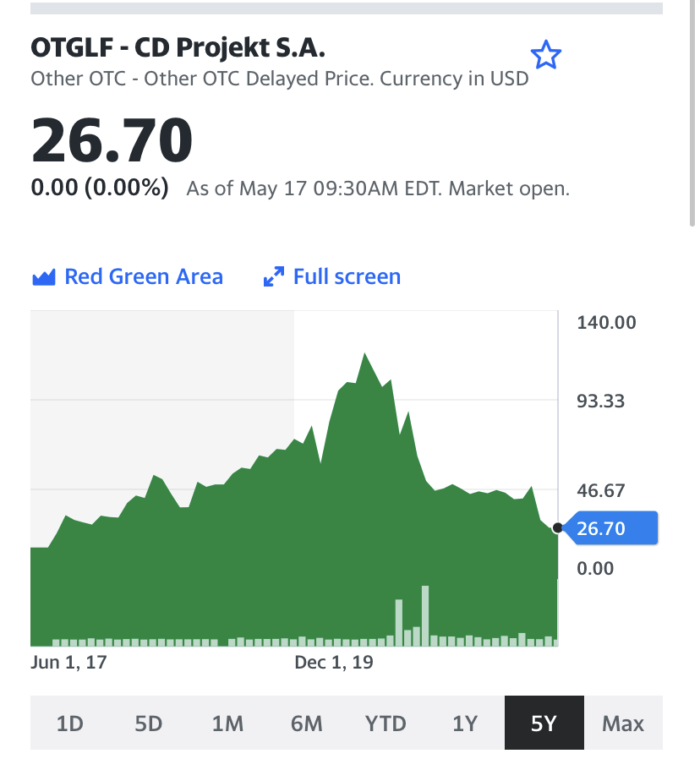Click the Red Green Area chart icon
The width and height of the screenshot is (700, 770).
coord(43,277)
